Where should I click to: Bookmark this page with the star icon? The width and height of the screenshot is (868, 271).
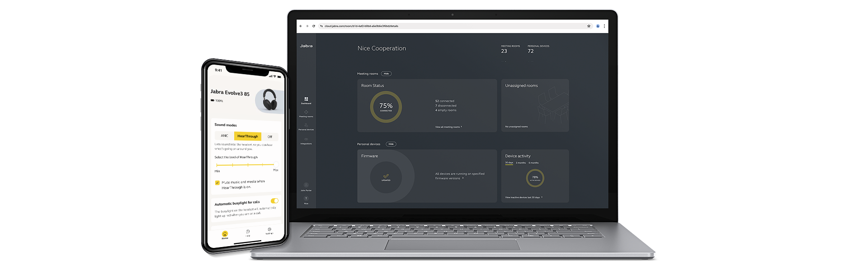[589, 26]
